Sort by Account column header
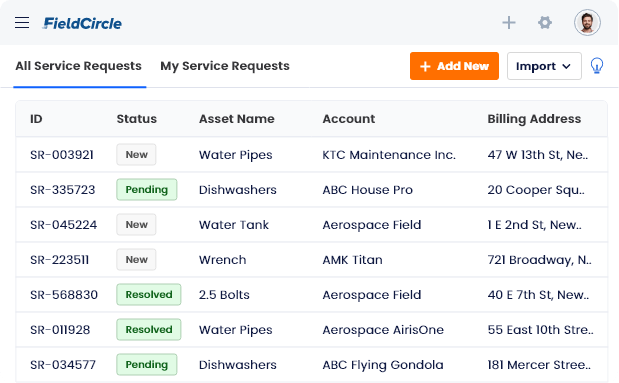Screen dimensions: 619x383 click(x=349, y=119)
